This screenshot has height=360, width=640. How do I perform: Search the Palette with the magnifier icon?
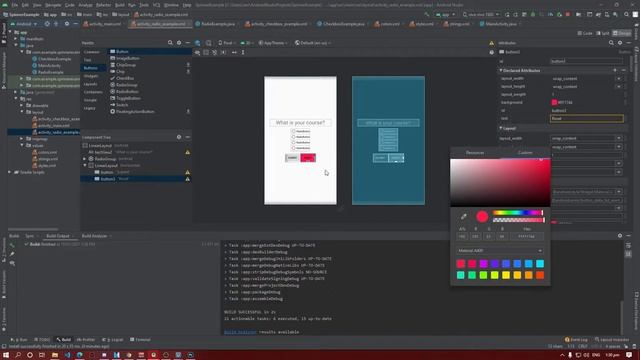point(170,43)
